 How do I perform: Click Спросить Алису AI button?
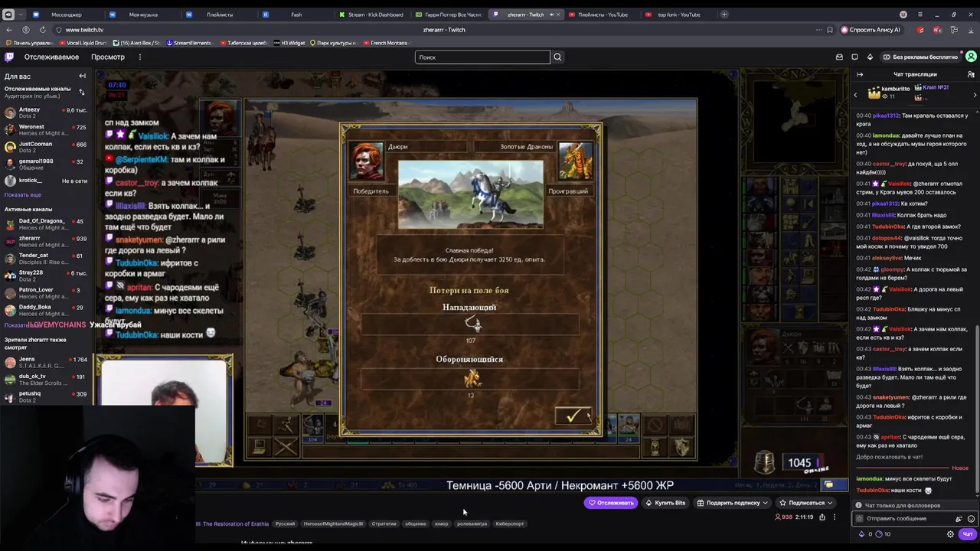click(871, 30)
